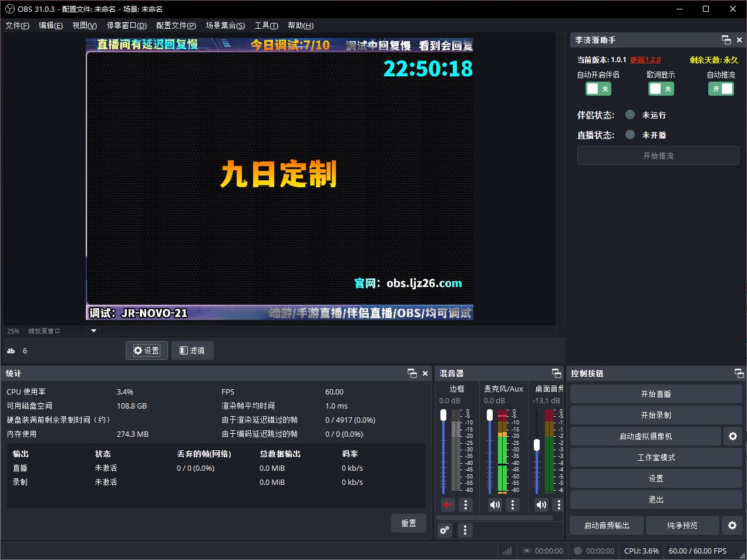
Task: Open the 配置文件(P) menu
Action: (176, 25)
